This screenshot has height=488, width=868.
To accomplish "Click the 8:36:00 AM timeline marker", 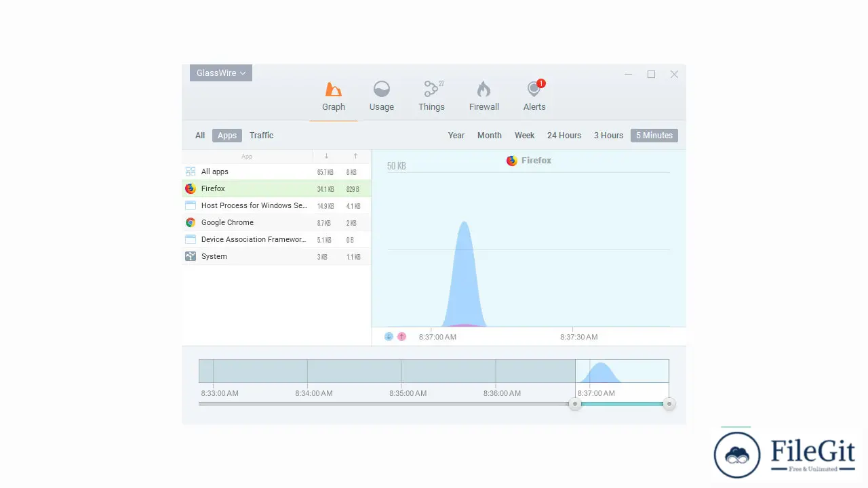I will (502, 393).
